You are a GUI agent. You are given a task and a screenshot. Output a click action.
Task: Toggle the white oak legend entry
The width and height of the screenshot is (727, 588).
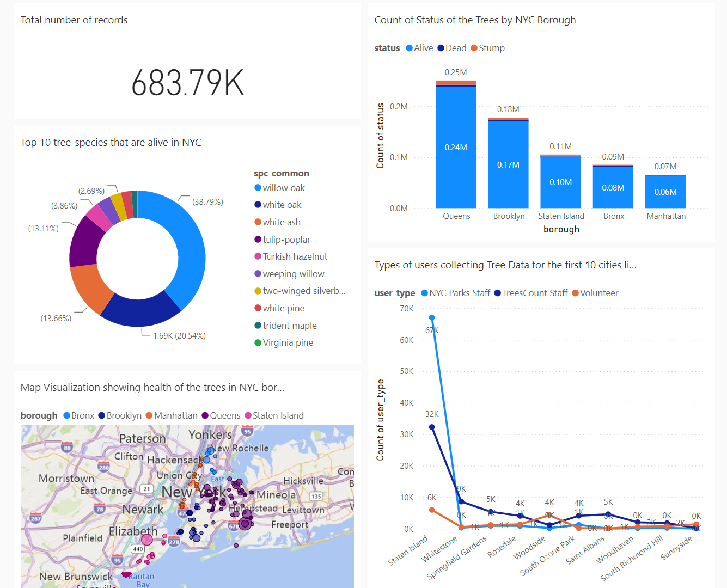(x=278, y=204)
